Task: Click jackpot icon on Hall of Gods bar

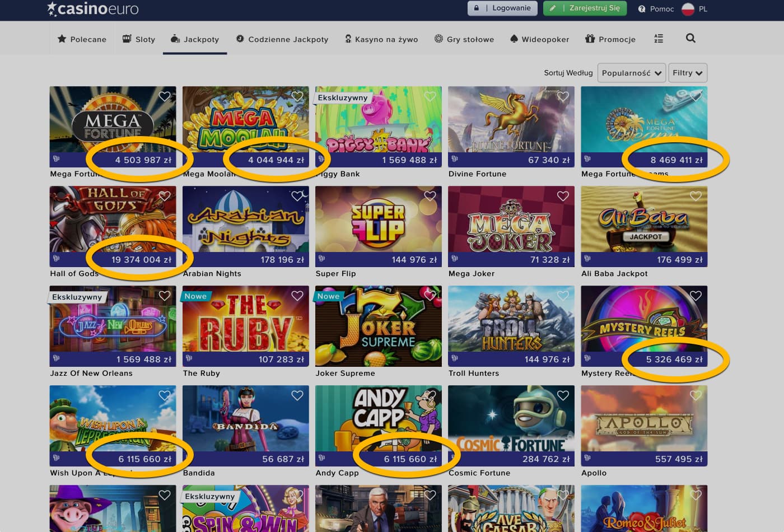Action: (x=57, y=259)
